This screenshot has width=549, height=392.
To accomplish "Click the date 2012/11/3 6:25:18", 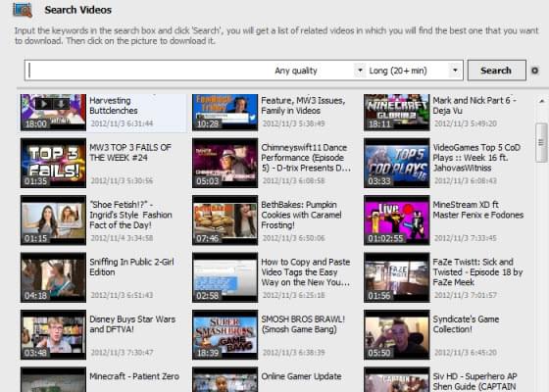I will point(294,295).
